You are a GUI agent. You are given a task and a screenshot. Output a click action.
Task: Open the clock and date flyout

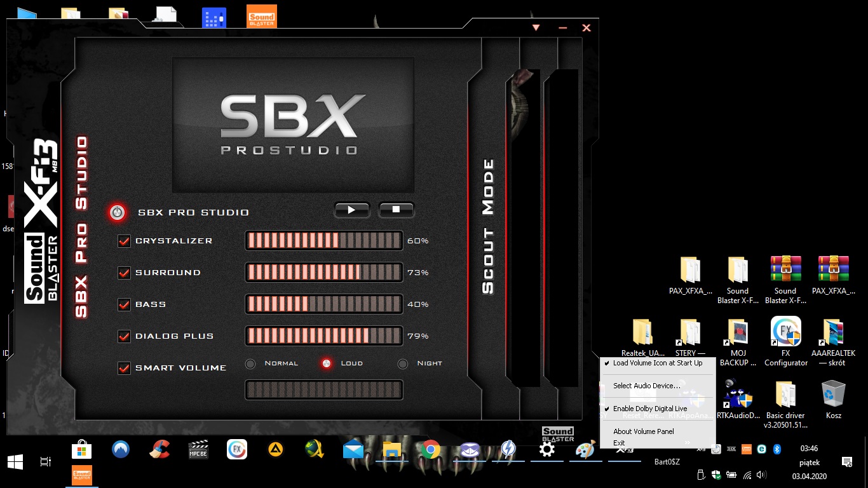point(810,462)
